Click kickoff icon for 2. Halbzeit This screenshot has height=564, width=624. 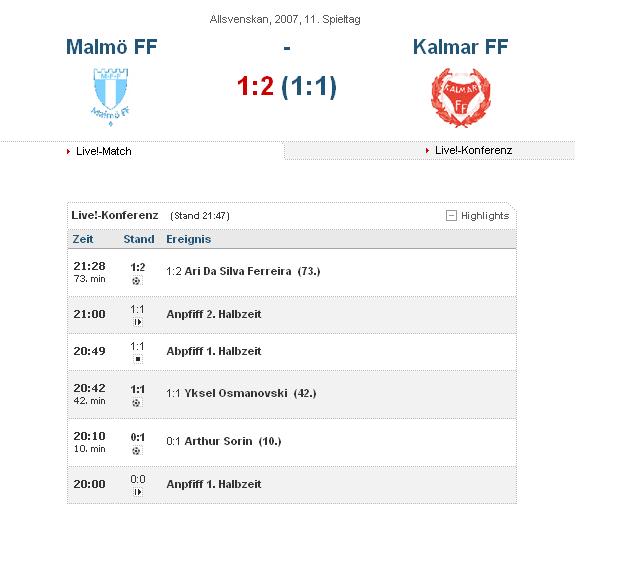(137, 322)
